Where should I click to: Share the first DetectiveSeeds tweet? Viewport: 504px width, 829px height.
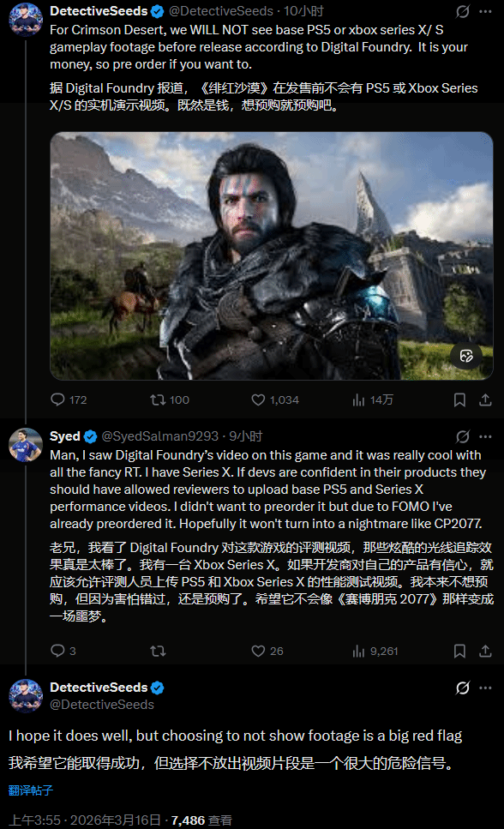[x=485, y=399]
